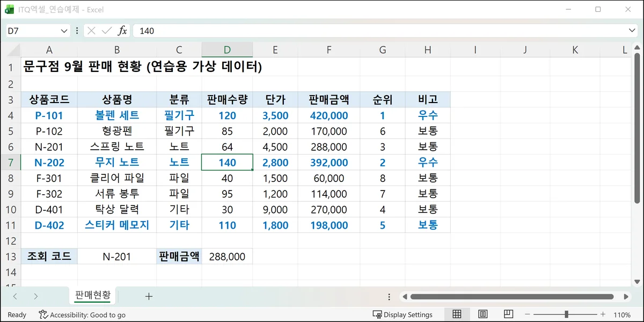The width and height of the screenshot is (644, 322).
Task: Open Display Settings in status bar
Action: (402, 314)
